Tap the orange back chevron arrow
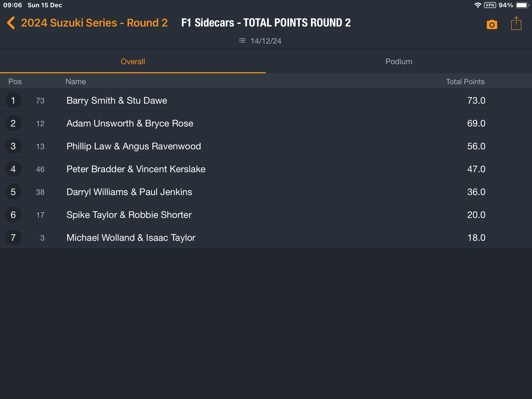The image size is (532, 399). tap(11, 23)
